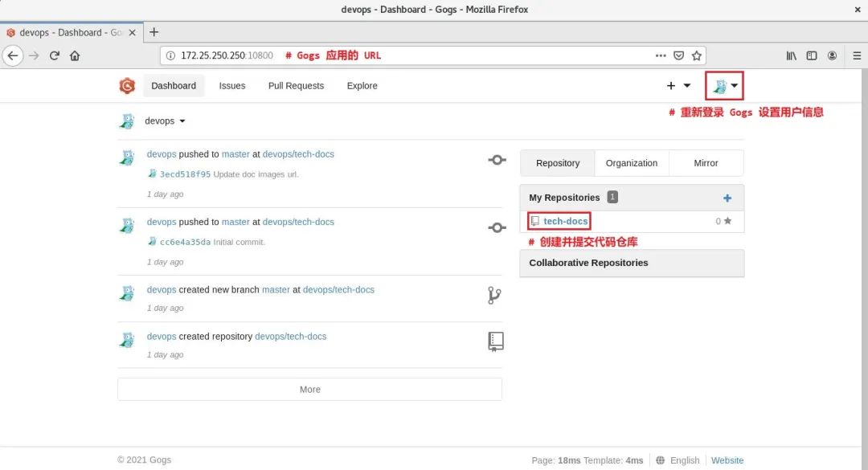The height and width of the screenshot is (470, 868).
Task: Click repository icon for created repository entry
Action: (x=495, y=341)
